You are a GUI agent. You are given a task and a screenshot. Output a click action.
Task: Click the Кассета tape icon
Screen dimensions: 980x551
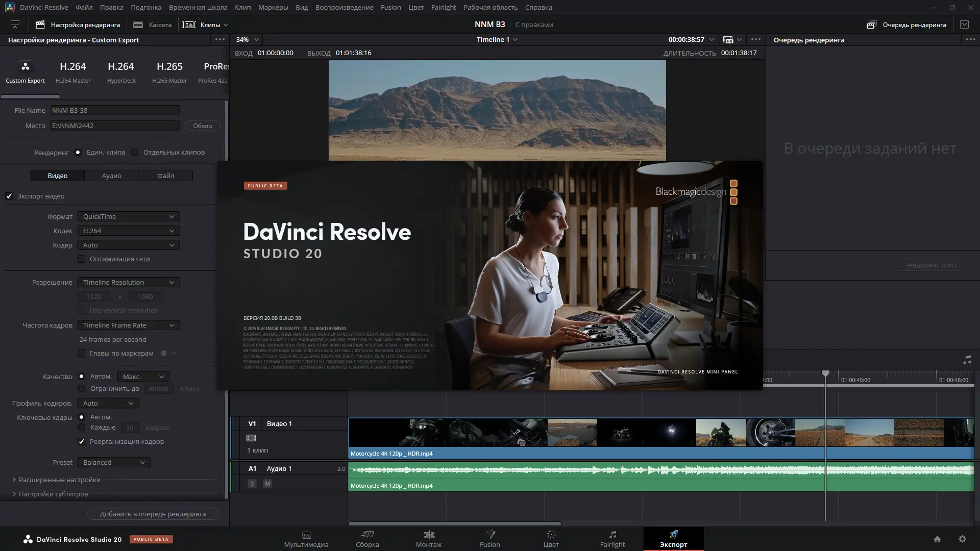(x=138, y=24)
